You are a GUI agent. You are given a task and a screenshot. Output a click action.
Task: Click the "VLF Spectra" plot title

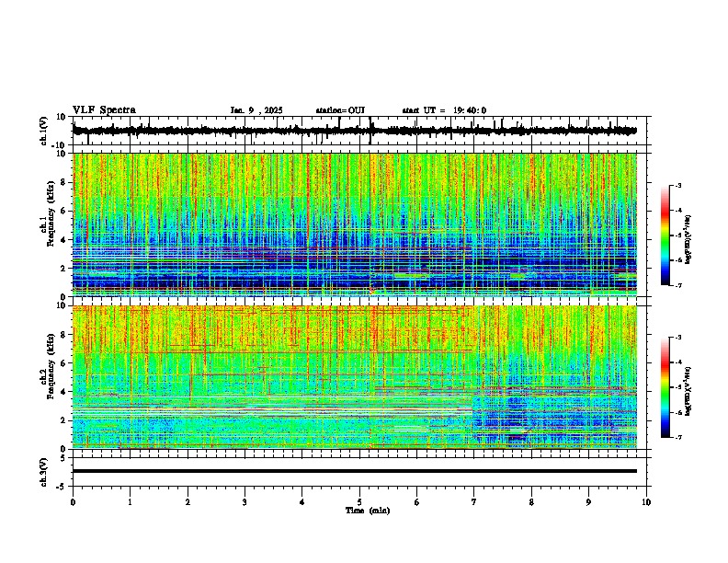click(x=104, y=110)
